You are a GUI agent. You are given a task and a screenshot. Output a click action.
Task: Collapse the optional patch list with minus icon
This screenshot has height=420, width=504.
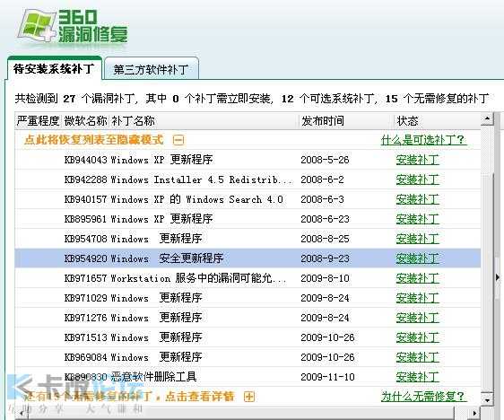178,140
